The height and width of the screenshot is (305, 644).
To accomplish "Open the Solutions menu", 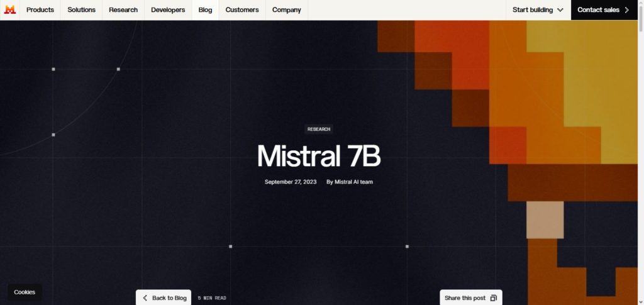I will [81, 10].
